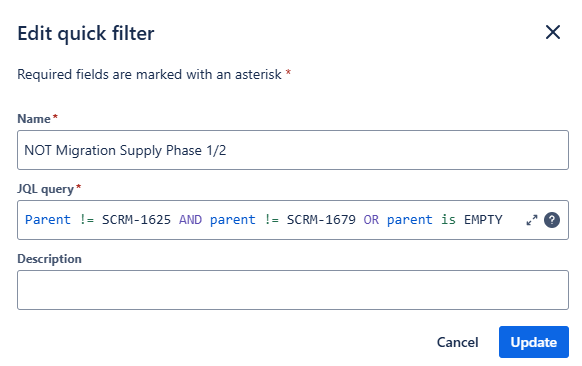The height and width of the screenshot is (366, 582).
Task: Click the text 'Phase 1/2' in the Name field
Action: (x=196, y=150)
